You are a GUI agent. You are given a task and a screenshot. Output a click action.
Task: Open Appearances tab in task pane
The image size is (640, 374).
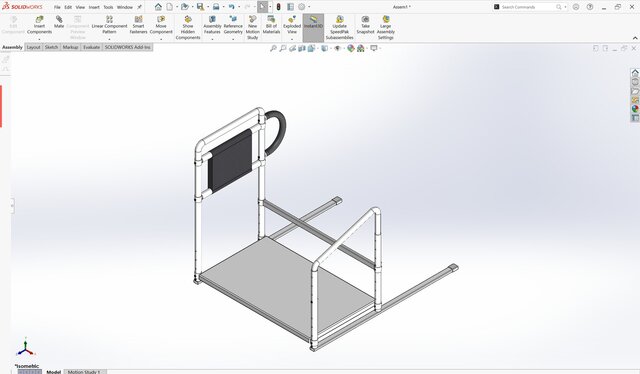(635, 109)
